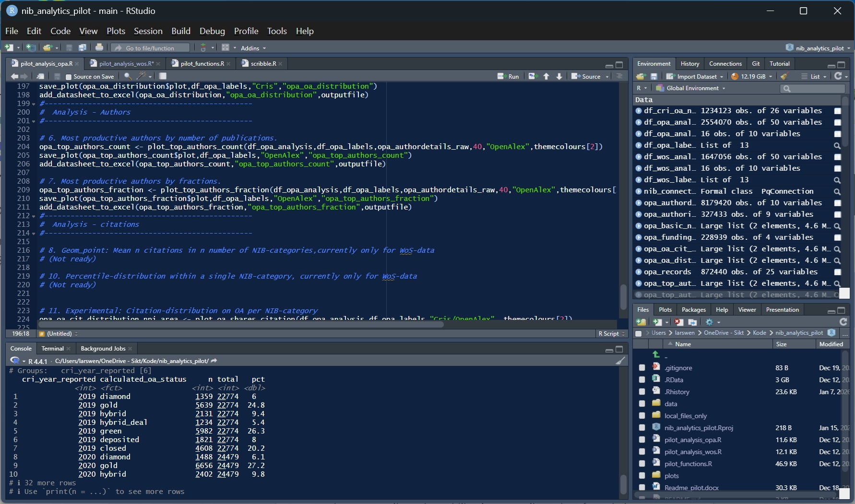Open the Session menu
The width and height of the screenshot is (855, 504).
(x=148, y=31)
